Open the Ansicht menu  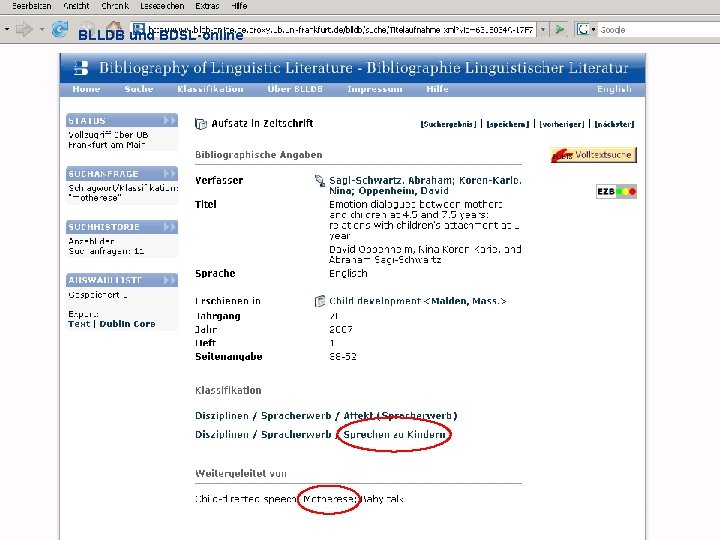pos(76,6)
